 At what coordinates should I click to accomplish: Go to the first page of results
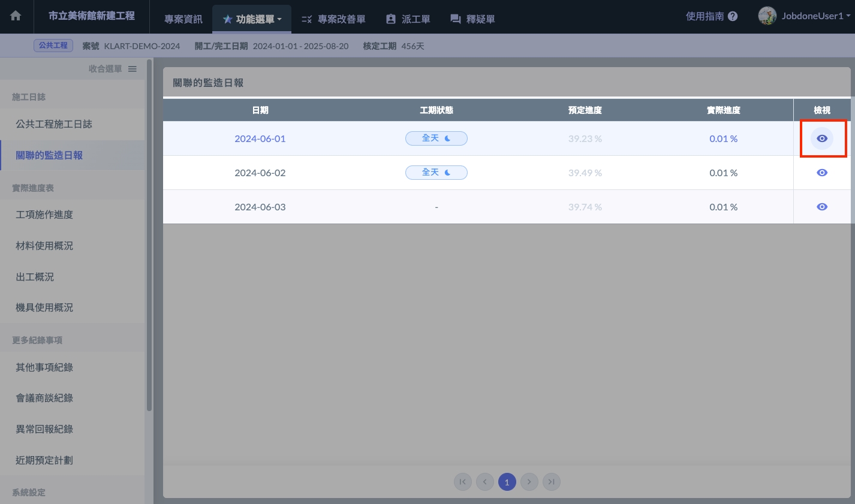pos(462,482)
